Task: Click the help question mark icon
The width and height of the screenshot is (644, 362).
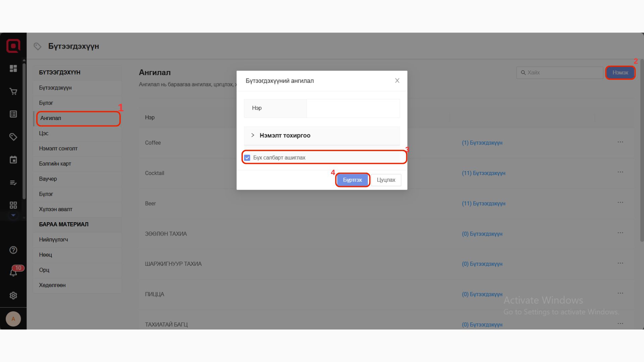Action: click(x=13, y=250)
